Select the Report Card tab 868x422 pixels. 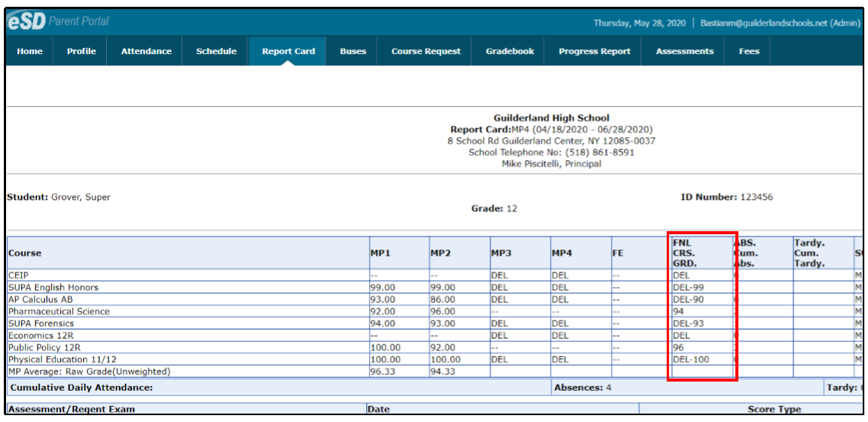click(288, 51)
